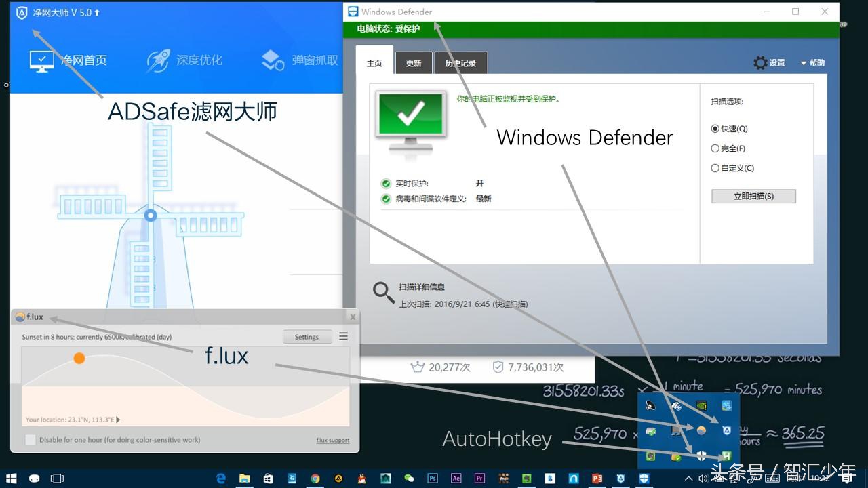Open the Windows Store taskbar icon

tap(268, 479)
